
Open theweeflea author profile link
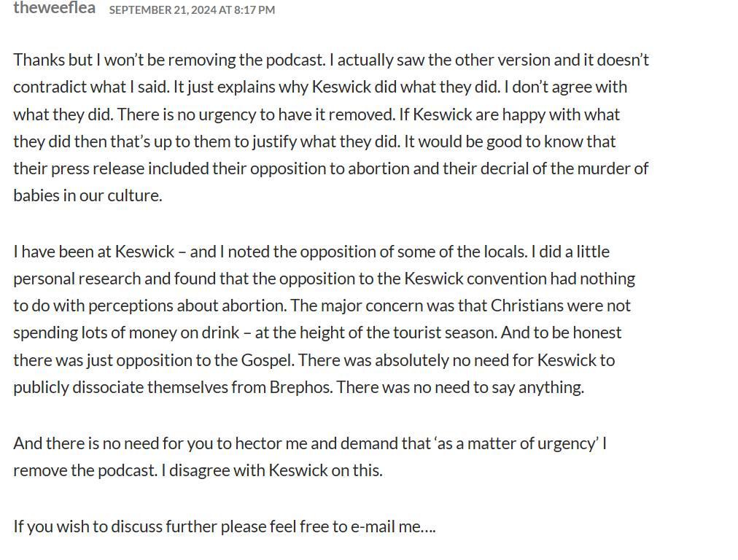(x=54, y=9)
